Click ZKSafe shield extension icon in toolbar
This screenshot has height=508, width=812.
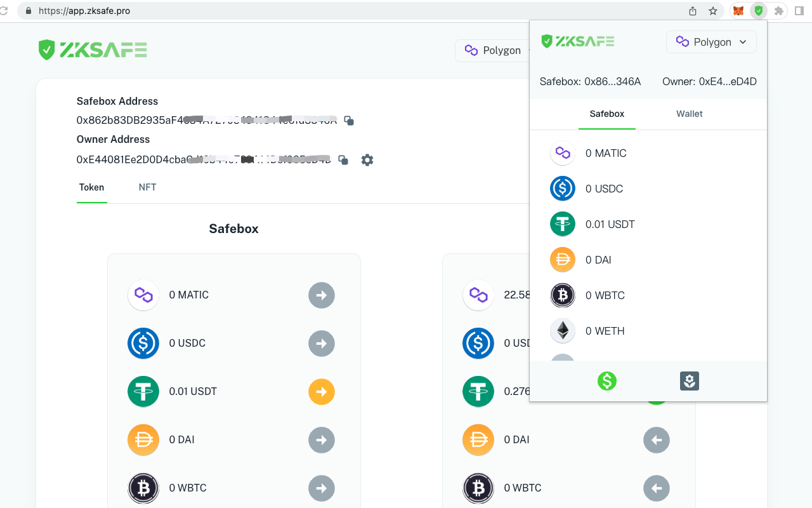pos(759,11)
